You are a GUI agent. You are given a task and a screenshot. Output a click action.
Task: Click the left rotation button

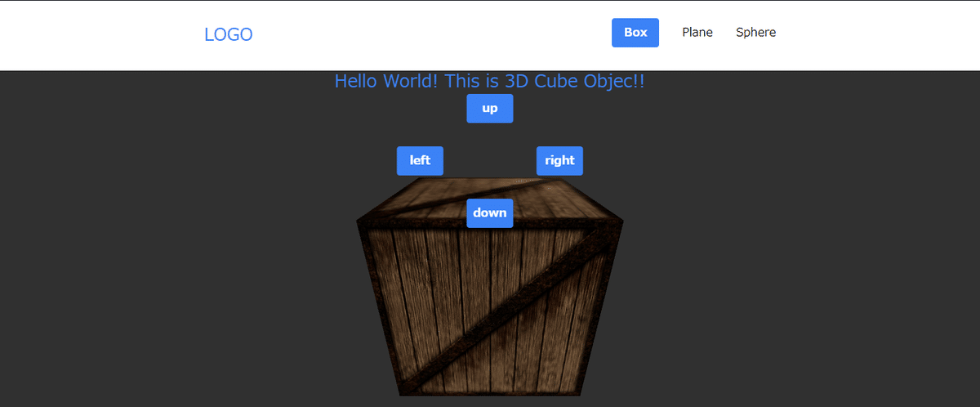420,161
